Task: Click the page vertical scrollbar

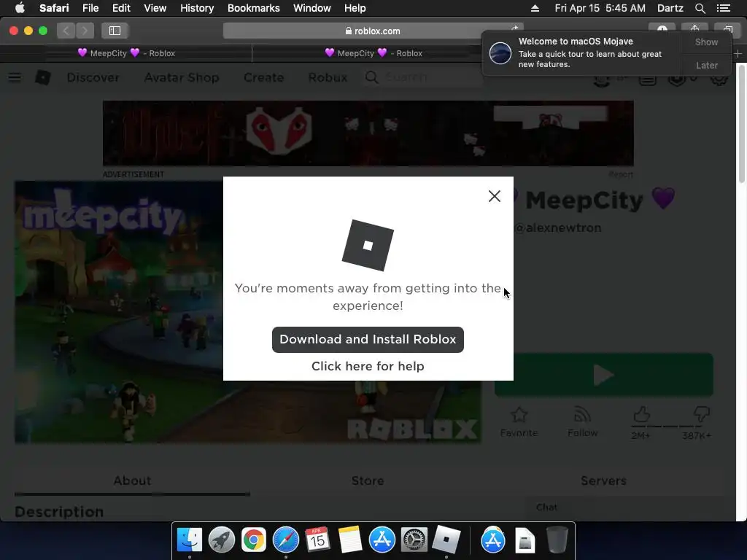Action: (742, 124)
